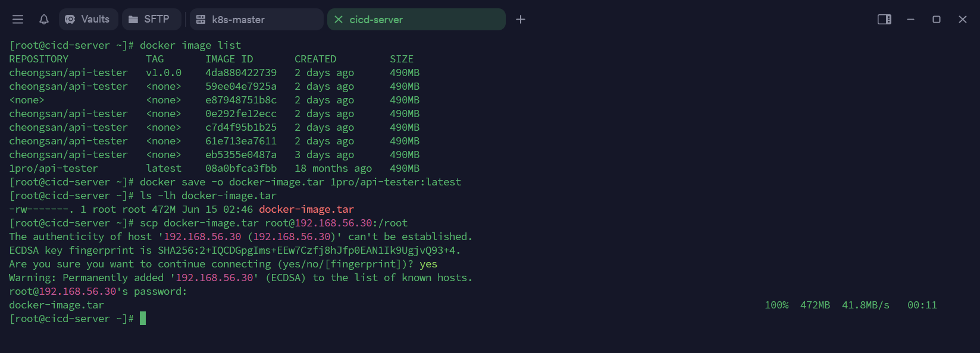This screenshot has width=980, height=353.
Task: Click the 1pro/api-tester repository entry
Action: [54, 168]
